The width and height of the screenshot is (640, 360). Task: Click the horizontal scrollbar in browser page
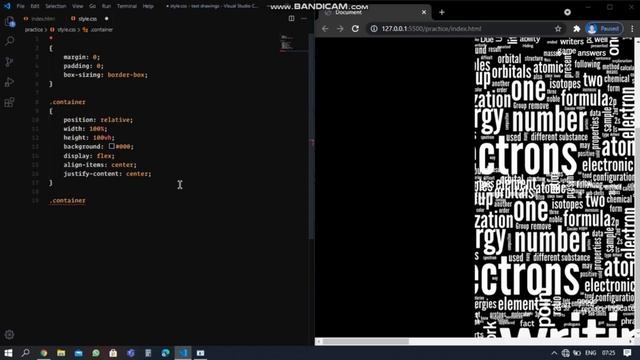tap(366, 342)
